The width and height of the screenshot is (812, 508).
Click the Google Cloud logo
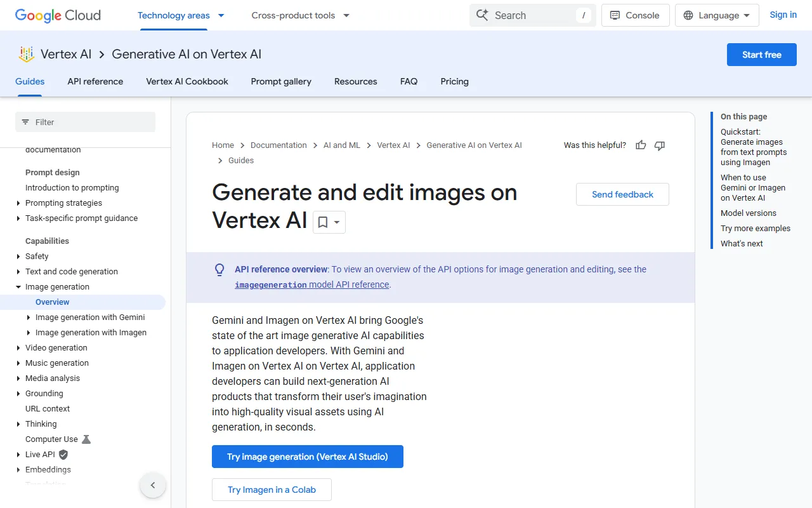(x=58, y=15)
